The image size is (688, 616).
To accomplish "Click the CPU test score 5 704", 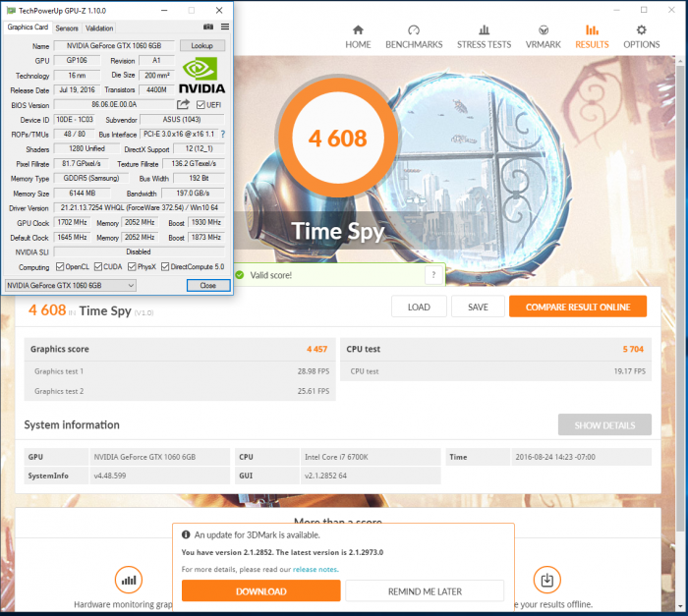I will coord(633,349).
